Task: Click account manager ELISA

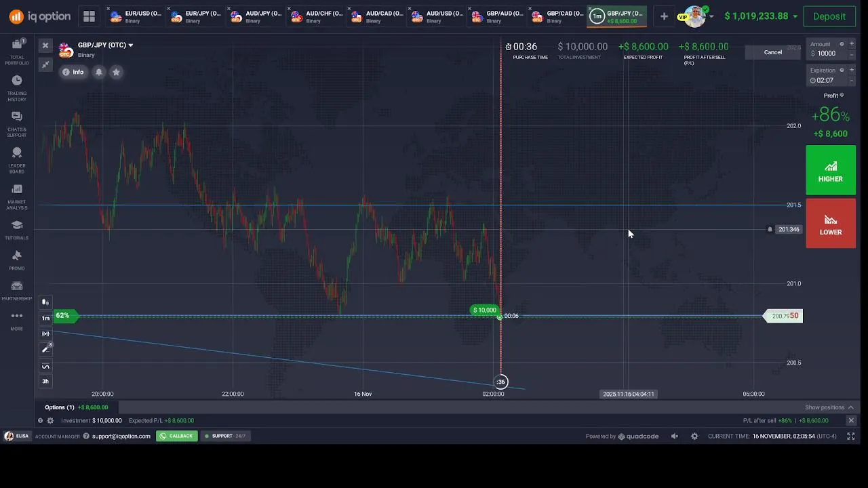Action: pos(17,436)
